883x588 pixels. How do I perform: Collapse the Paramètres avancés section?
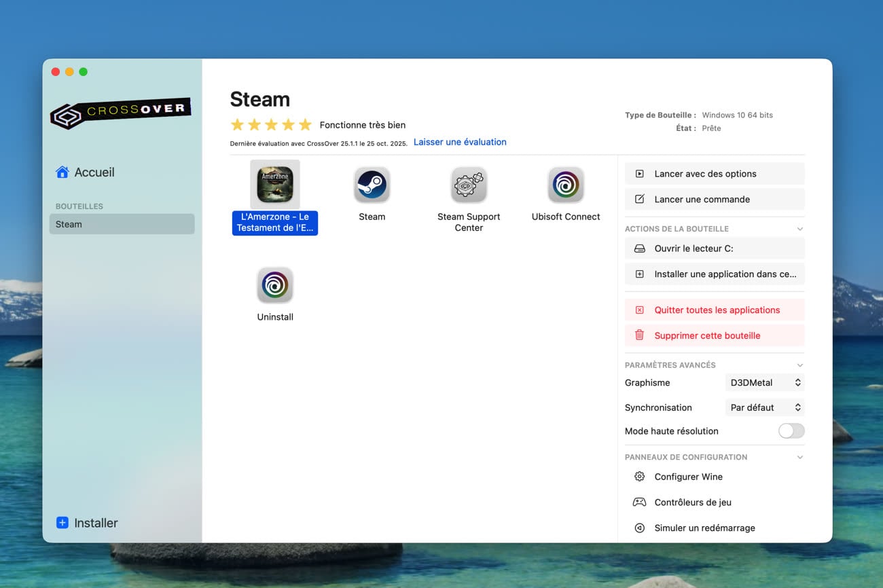(799, 365)
